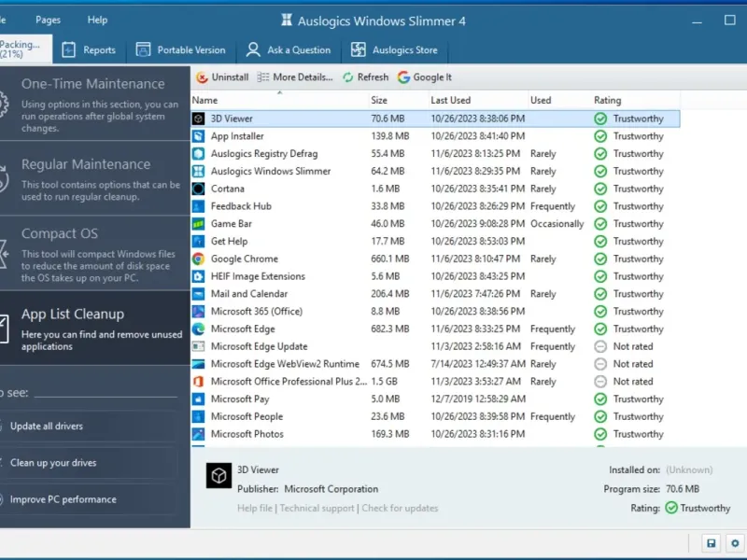Sort the list by the Rating column
This screenshot has width=747, height=560.
point(606,100)
